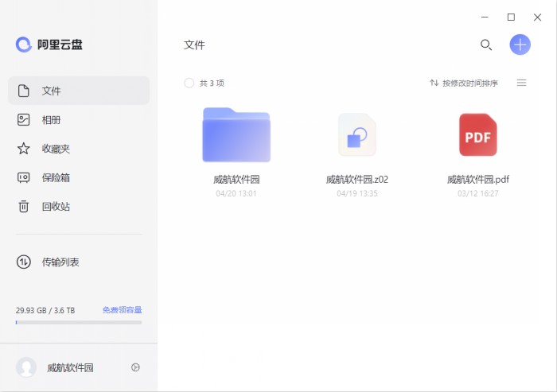Open the 相册 album section
This screenshot has height=392, width=557.
pyautogui.click(x=79, y=119)
